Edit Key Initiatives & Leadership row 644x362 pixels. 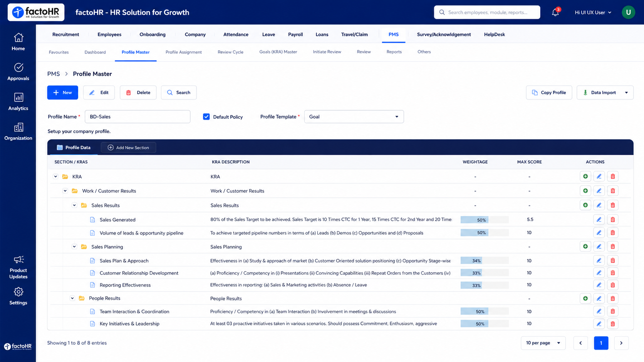coord(599,324)
